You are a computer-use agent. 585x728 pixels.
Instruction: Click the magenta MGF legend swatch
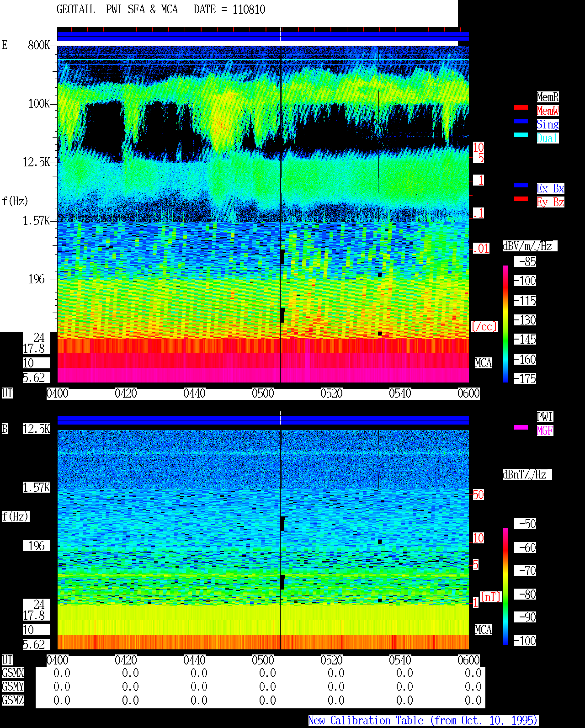pos(521,427)
